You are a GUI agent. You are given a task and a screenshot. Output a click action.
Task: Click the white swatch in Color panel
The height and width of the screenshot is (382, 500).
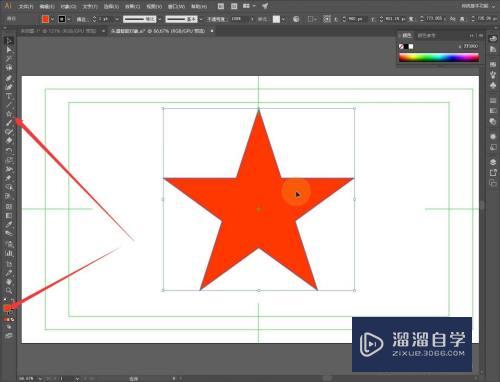pos(411,46)
